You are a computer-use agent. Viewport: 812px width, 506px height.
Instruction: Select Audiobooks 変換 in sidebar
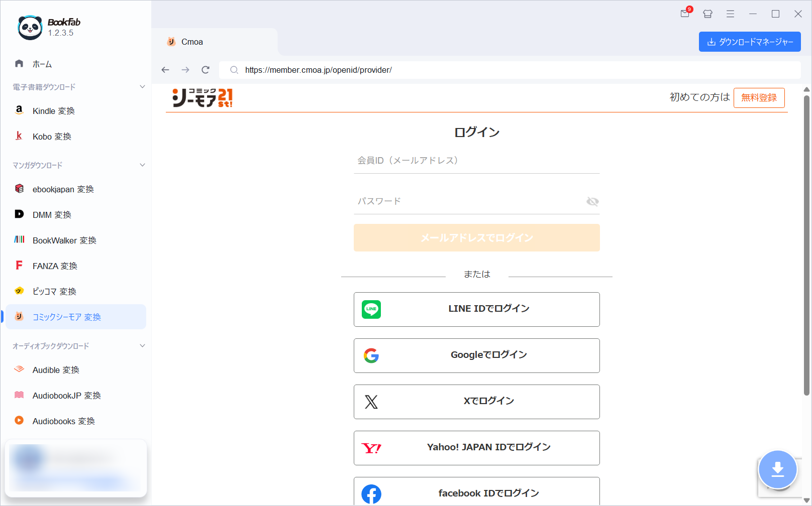tap(76, 421)
